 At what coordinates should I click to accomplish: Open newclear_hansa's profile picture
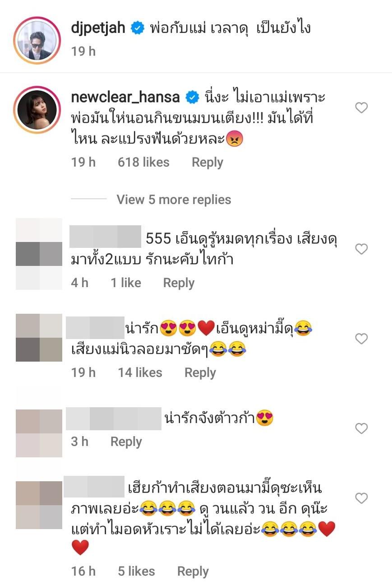pos(37,108)
